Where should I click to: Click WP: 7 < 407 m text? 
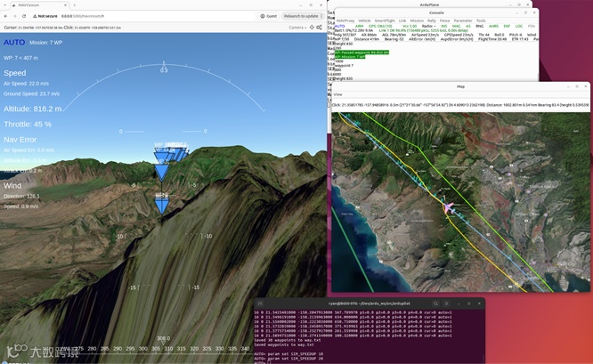point(20,58)
